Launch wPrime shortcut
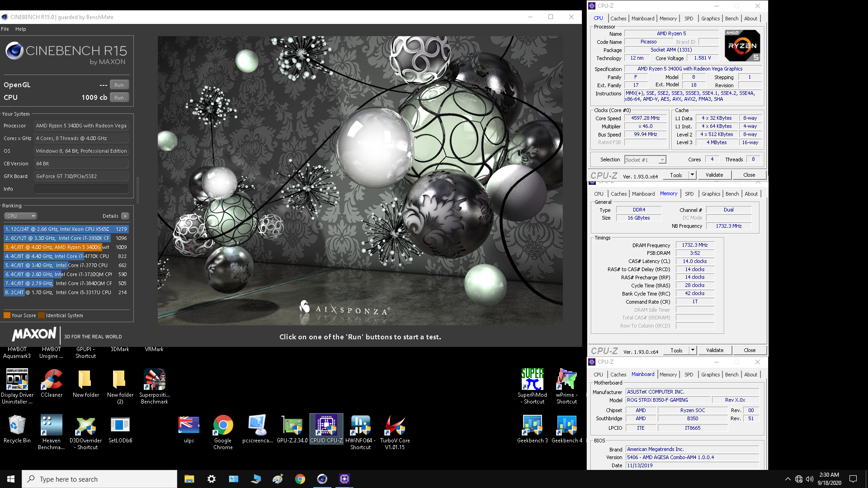Viewport: 868px width, 488px height. [566, 386]
